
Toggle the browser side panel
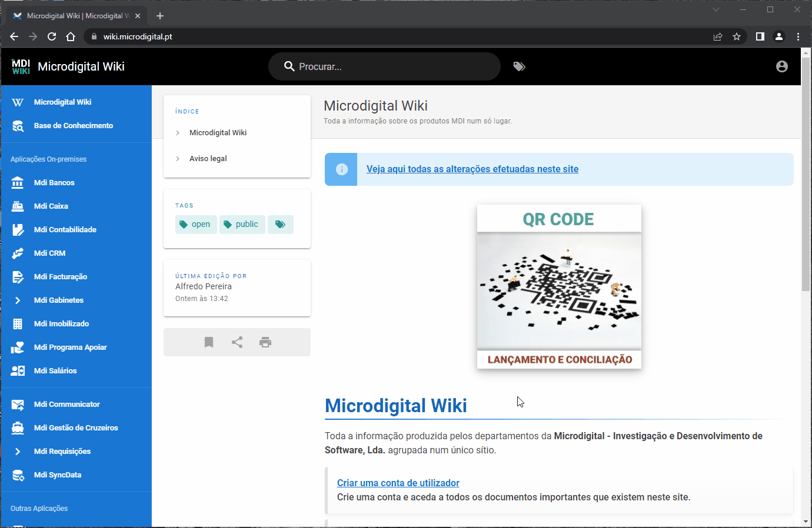pyautogui.click(x=760, y=36)
